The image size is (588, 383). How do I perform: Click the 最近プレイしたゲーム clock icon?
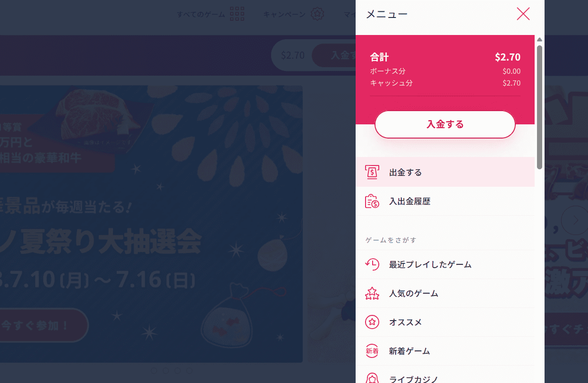372,264
